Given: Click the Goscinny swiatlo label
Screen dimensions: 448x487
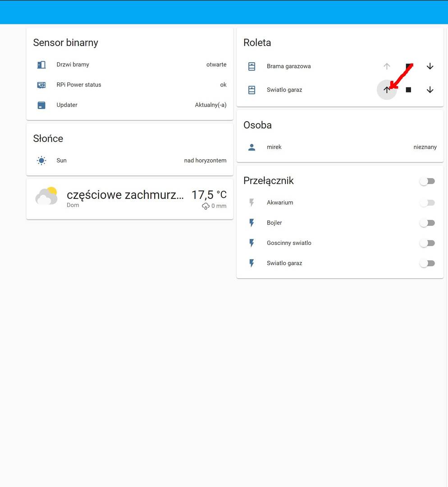Looking at the screenshot, I should [x=289, y=243].
